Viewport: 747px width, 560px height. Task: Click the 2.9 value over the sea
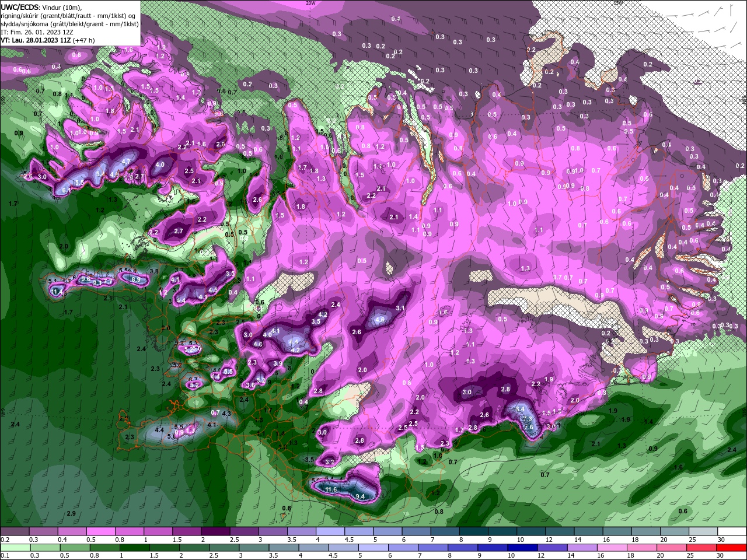(x=71, y=513)
